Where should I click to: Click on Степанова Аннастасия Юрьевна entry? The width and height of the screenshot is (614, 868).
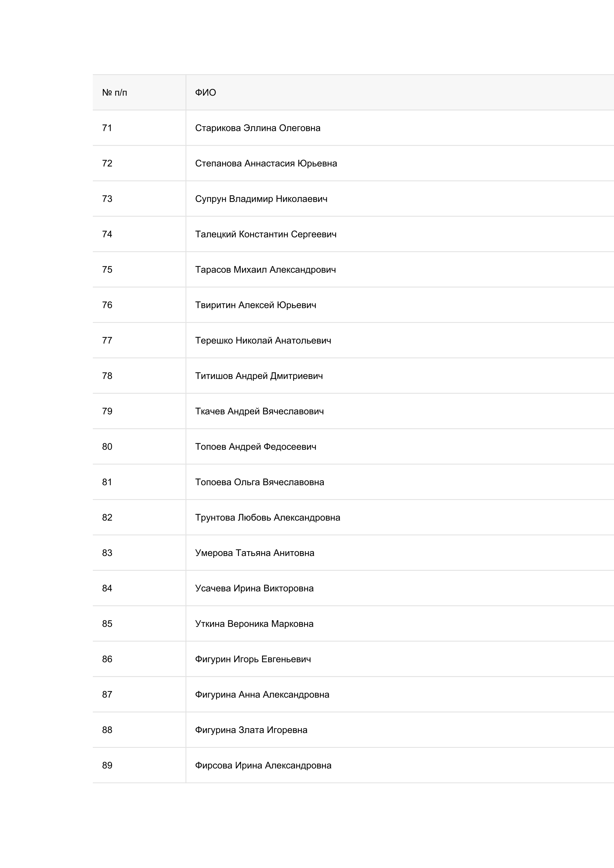[266, 163]
